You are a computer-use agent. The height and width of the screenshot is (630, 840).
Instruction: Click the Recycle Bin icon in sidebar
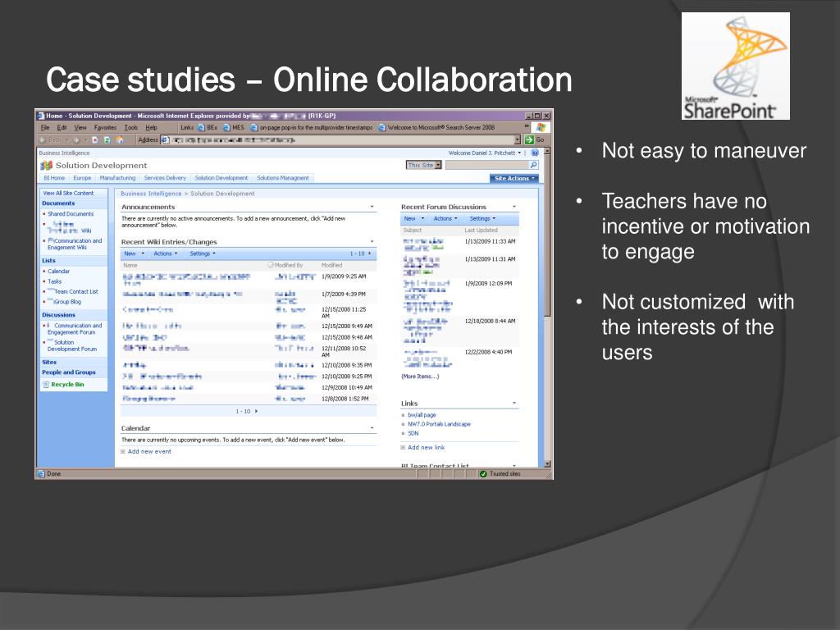coord(46,385)
